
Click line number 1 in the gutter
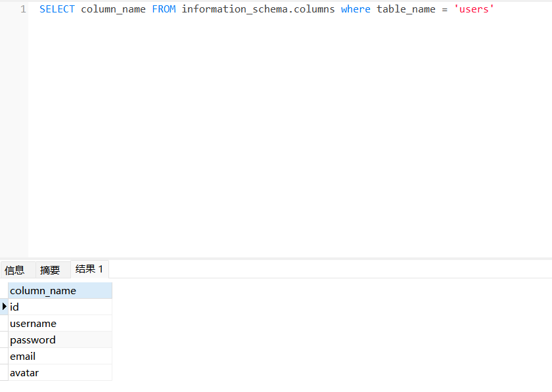pos(23,9)
